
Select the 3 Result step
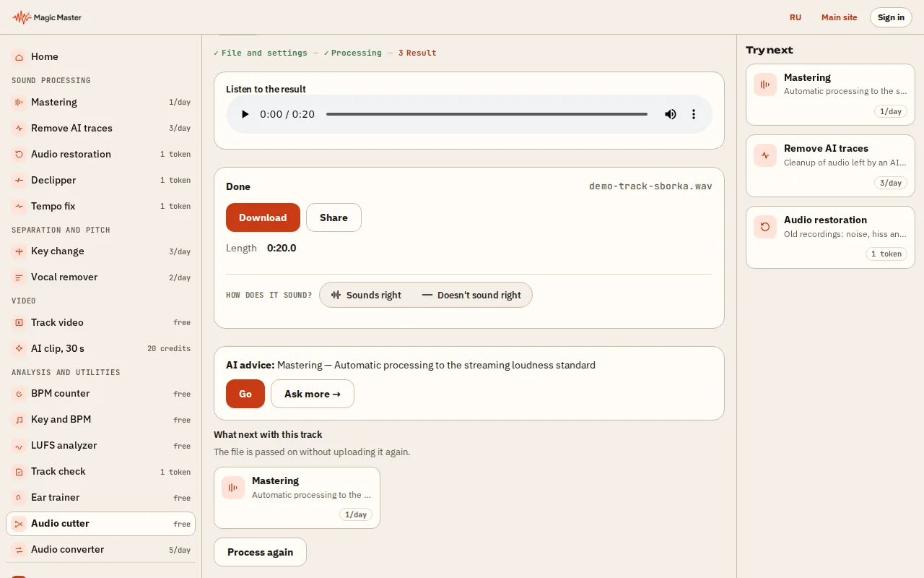[x=417, y=53]
